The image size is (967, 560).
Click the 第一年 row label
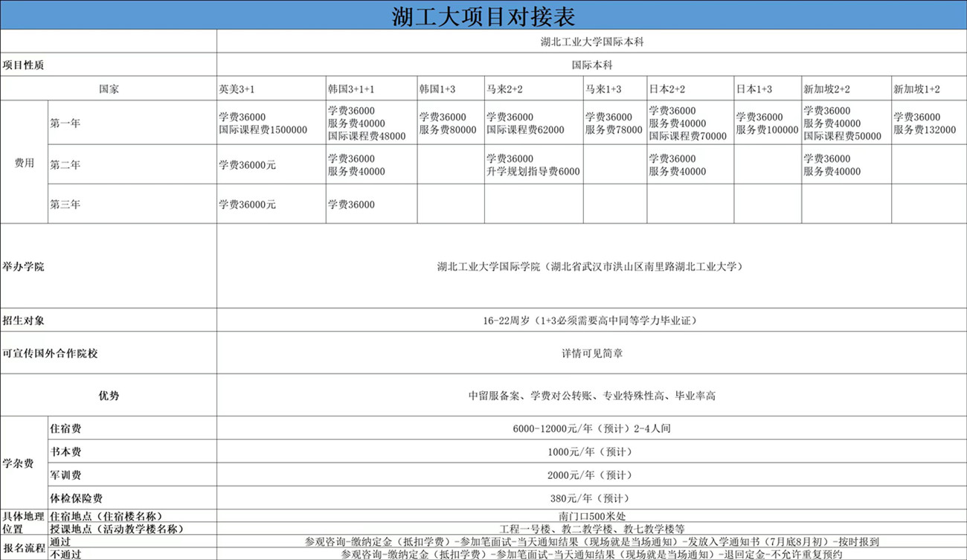tap(132, 123)
